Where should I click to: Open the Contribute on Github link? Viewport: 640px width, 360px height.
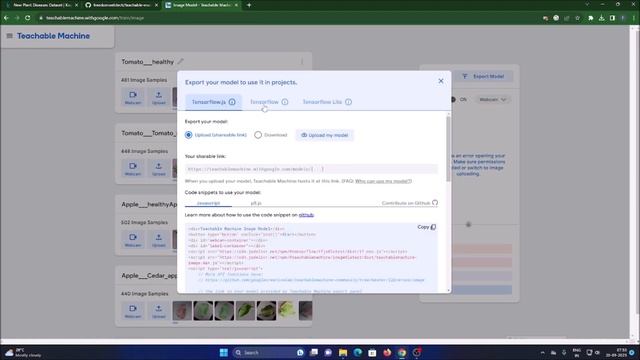pos(410,203)
